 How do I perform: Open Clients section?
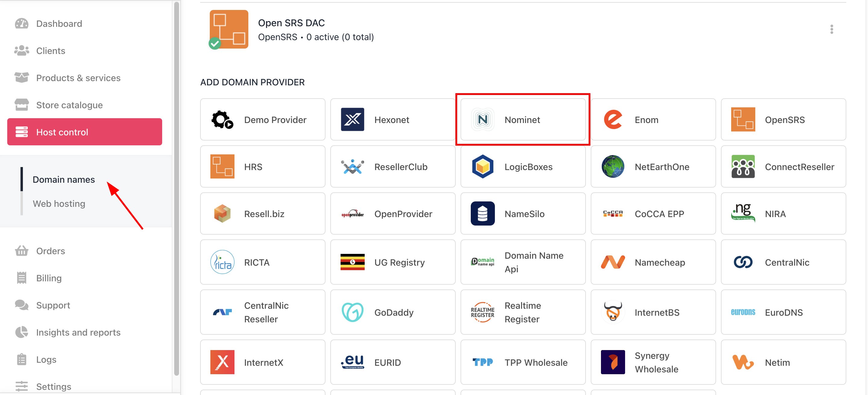click(85, 51)
